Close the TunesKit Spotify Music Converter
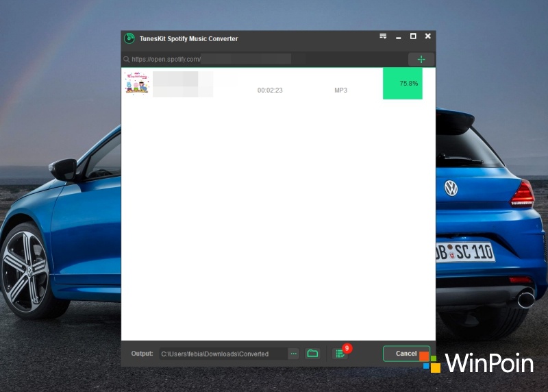The height and width of the screenshot is (392, 548). 428,36
